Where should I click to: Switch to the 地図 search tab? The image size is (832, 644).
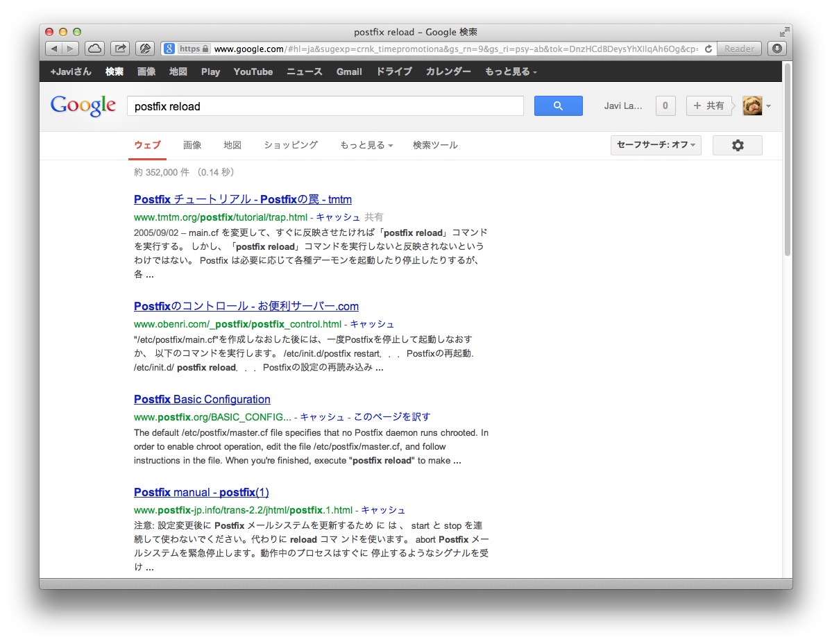(x=232, y=145)
